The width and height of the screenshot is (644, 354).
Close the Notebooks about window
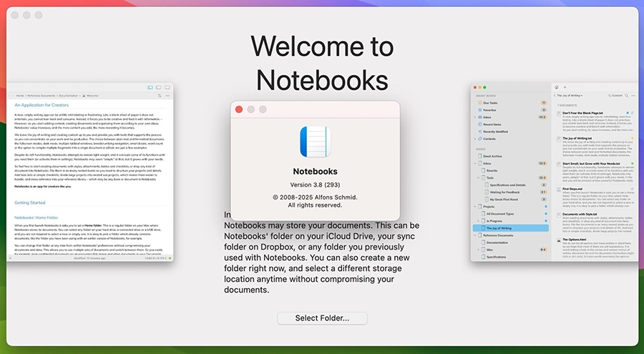click(x=238, y=109)
